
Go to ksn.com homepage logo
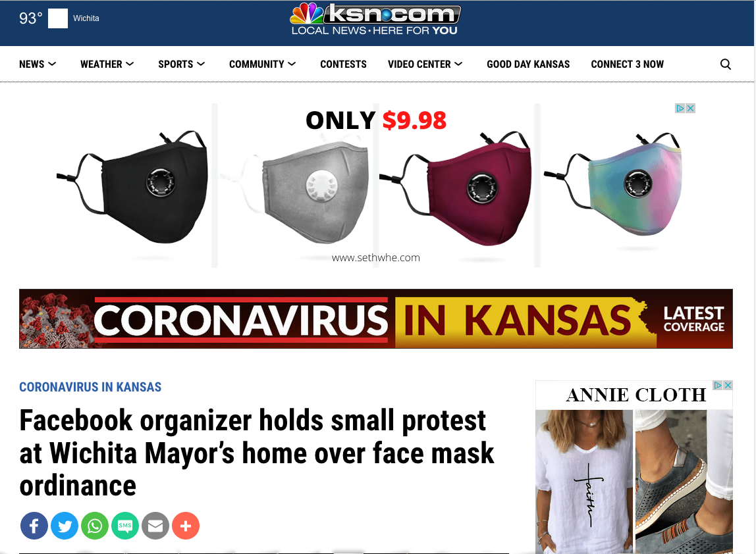375,20
